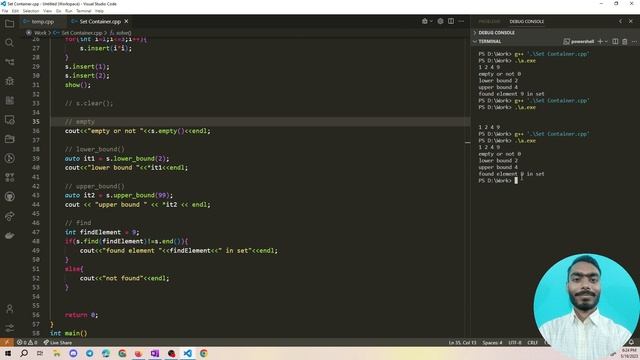
Task: Click the panel back chevron arrow
Action: [x=620, y=21]
